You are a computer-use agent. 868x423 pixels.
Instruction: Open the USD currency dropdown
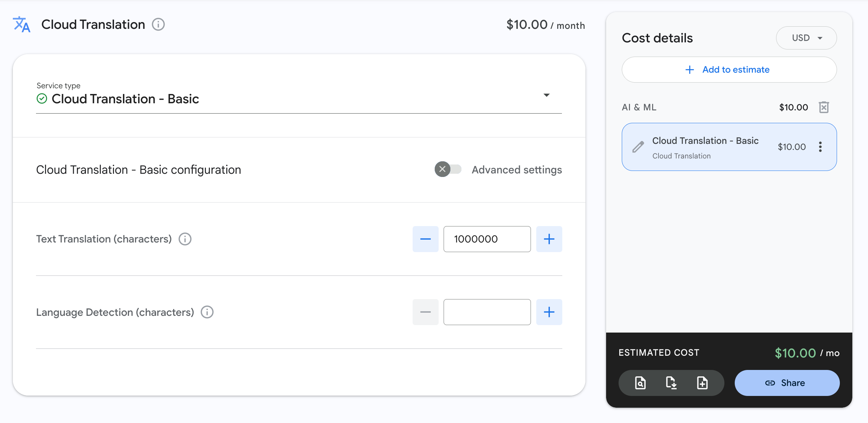[x=806, y=38]
